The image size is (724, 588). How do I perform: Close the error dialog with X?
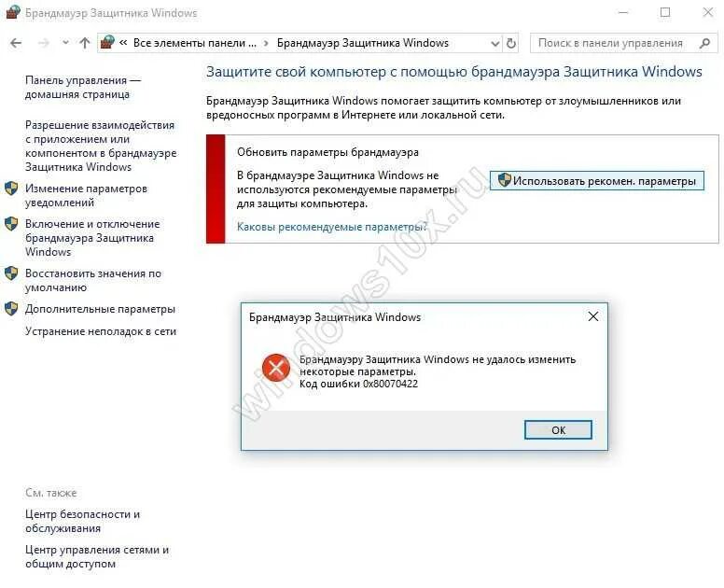pyautogui.click(x=593, y=316)
